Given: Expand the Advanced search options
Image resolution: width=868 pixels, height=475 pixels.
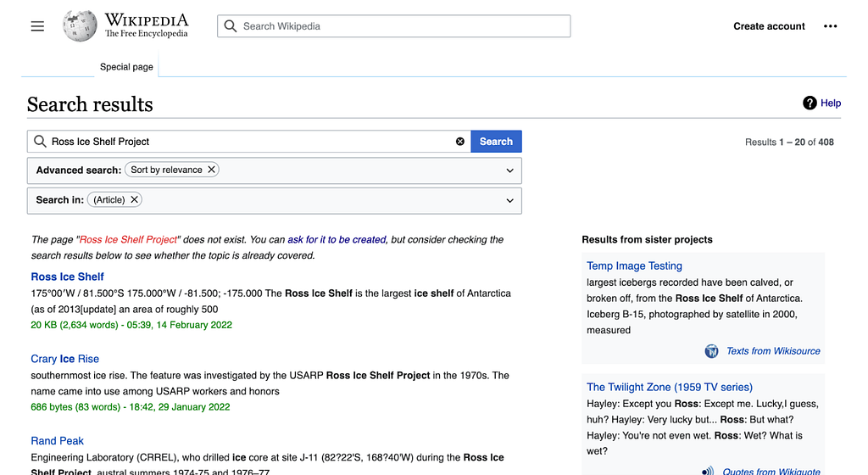Looking at the screenshot, I should tap(509, 170).
